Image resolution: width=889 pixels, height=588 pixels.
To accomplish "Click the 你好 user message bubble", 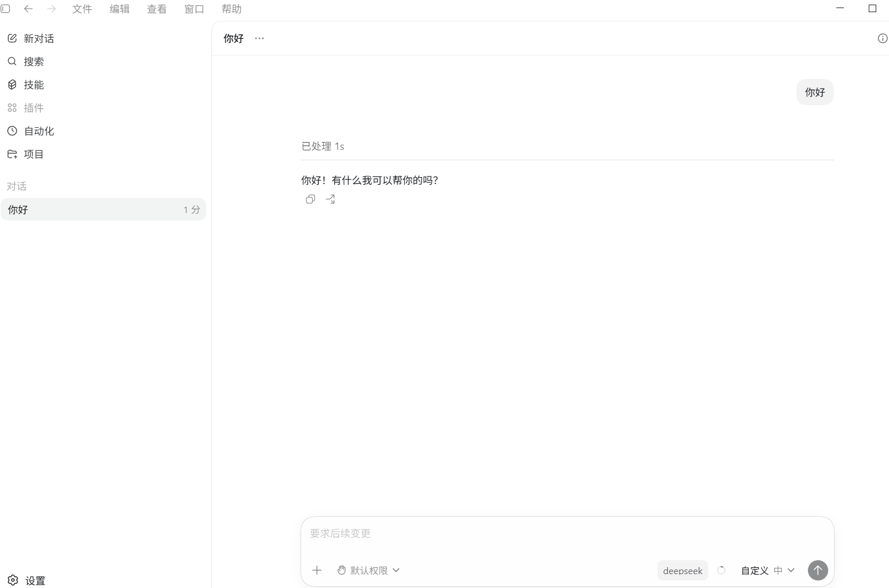I will 815,92.
